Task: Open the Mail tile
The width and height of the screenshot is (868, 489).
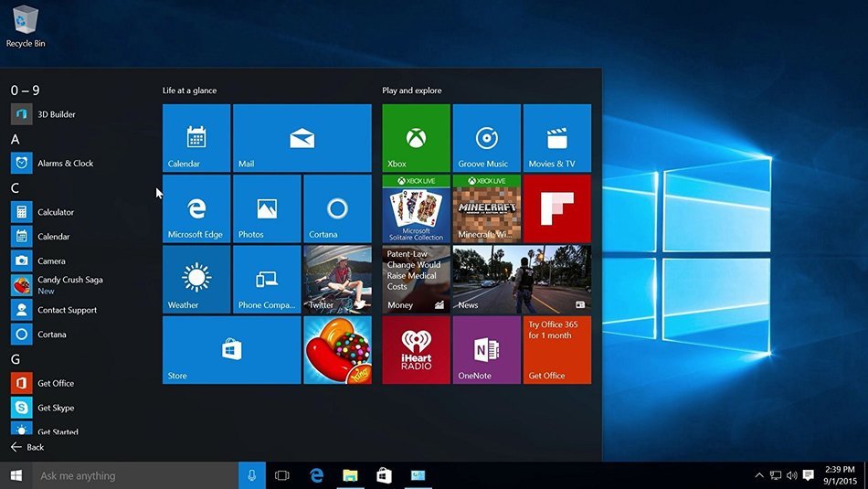Action: click(302, 138)
